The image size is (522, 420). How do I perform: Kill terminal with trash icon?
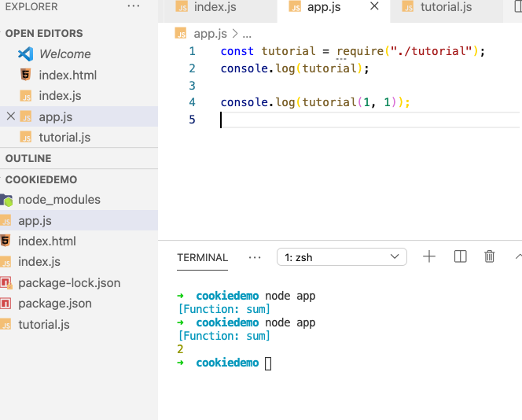489,256
